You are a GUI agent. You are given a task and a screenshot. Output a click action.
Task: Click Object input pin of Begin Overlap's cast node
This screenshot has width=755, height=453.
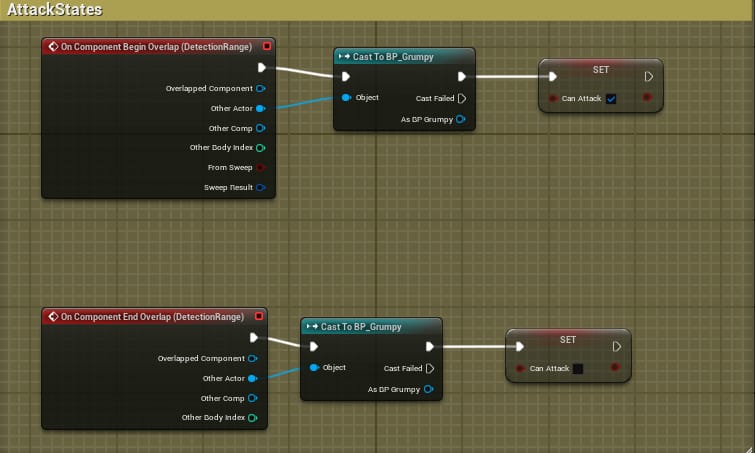point(346,98)
